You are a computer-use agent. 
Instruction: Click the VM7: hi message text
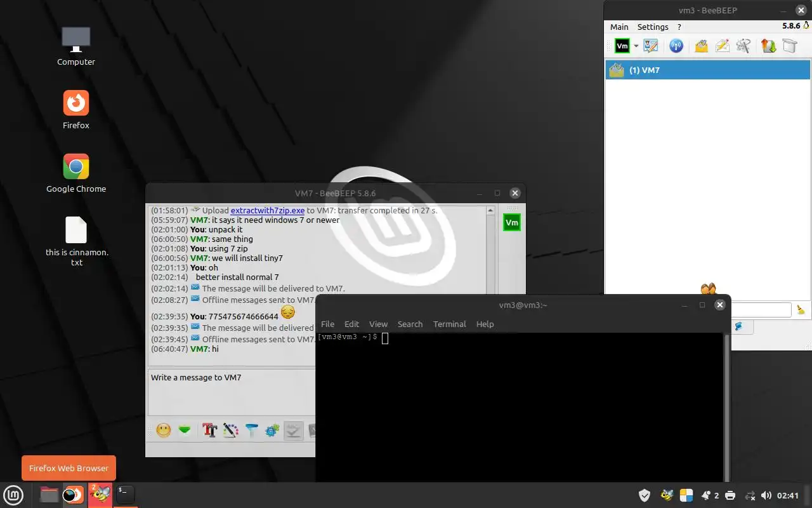click(204, 349)
